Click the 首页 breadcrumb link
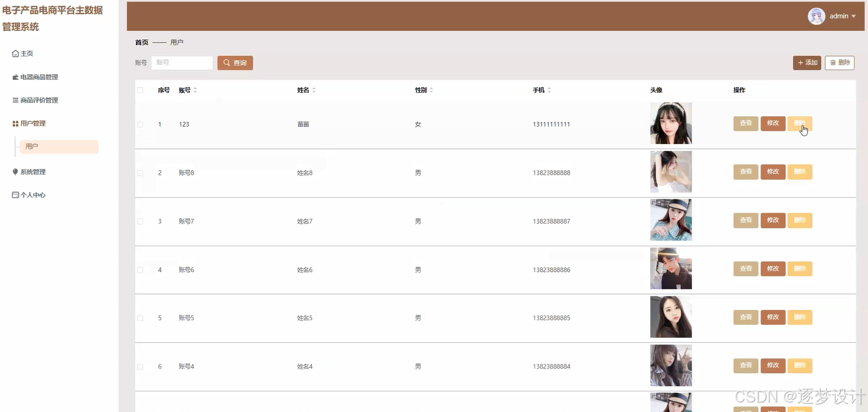The height and width of the screenshot is (412, 868). [142, 42]
